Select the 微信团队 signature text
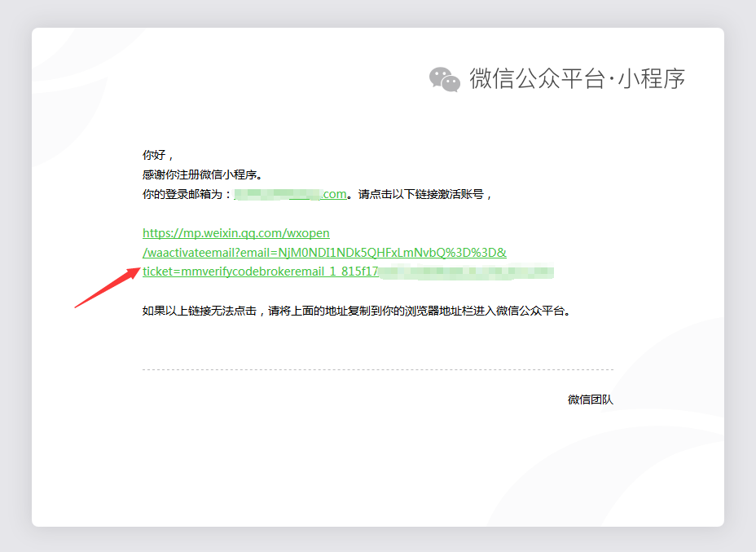This screenshot has height=552, width=756. (x=591, y=400)
